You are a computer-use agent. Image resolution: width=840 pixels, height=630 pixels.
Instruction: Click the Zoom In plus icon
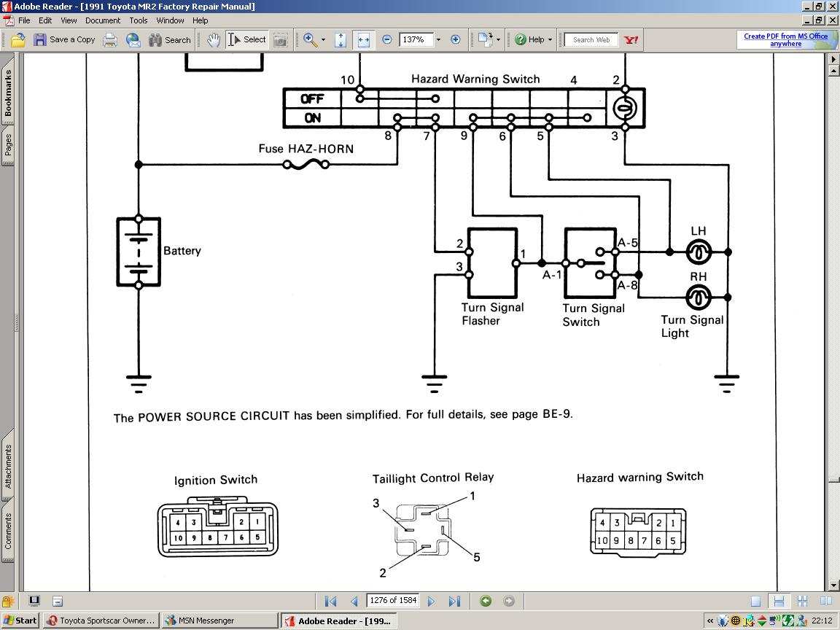pyautogui.click(x=456, y=39)
